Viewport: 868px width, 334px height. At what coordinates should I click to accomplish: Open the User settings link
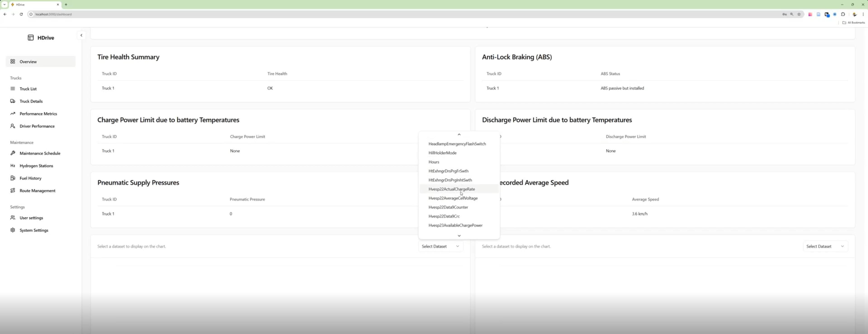point(31,218)
